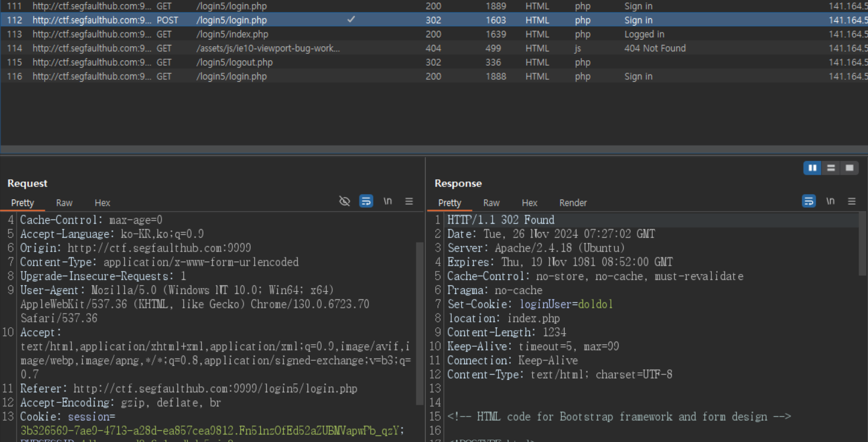This screenshot has height=442, width=868.
Task: Toggle hide non-printable characters eye icon in Request
Action: tap(344, 201)
